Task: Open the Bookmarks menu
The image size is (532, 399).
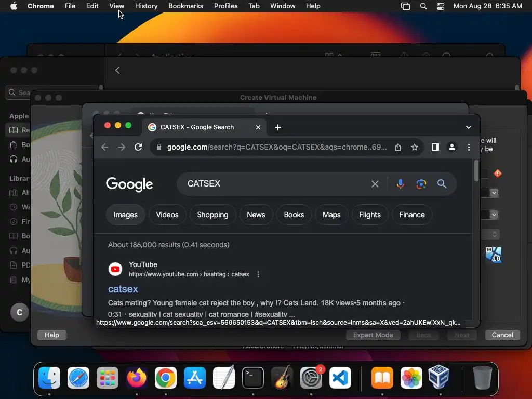Action: (x=185, y=6)
